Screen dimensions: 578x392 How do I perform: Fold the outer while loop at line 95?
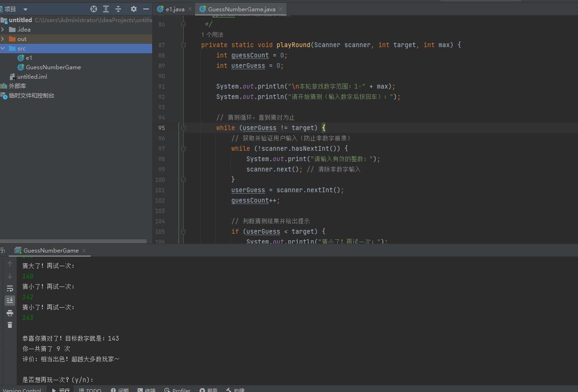click(184, 128)
